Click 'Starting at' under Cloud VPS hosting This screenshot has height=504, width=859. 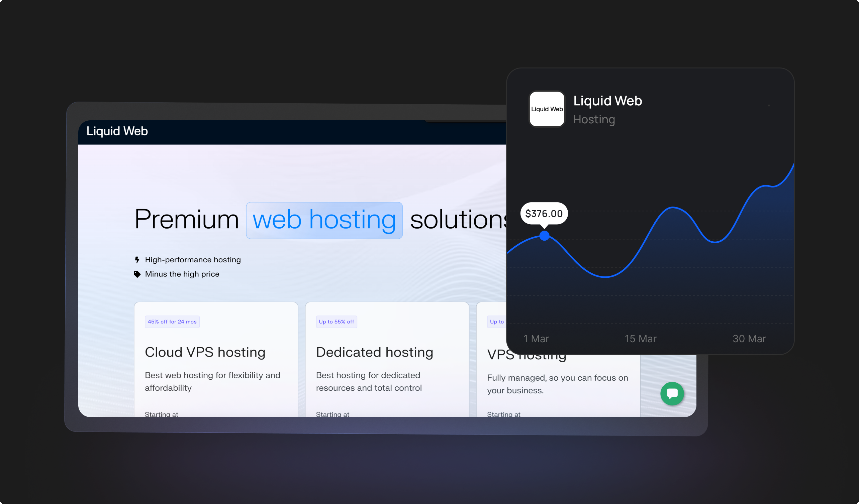click(x=161, y=414)
